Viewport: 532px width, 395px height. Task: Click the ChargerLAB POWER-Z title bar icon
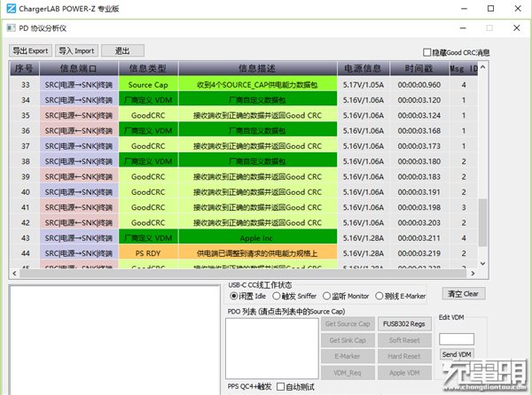pyautogui.click(x=9, y=9)
